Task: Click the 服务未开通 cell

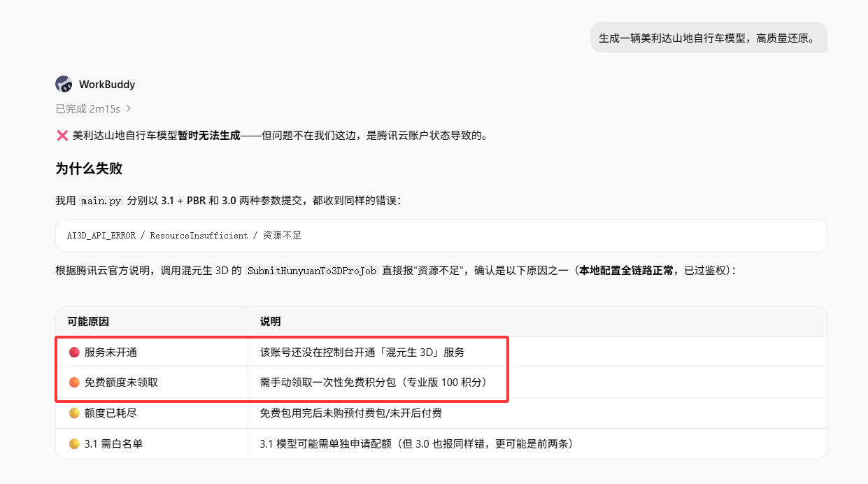Action: point(152,352)
